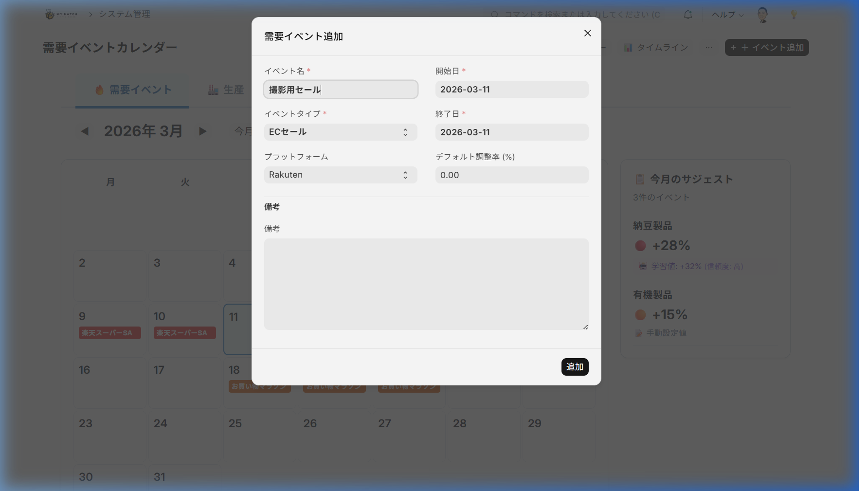Switch to 生産 tab
The image size is (868, 491).
(x=226, y=90)
